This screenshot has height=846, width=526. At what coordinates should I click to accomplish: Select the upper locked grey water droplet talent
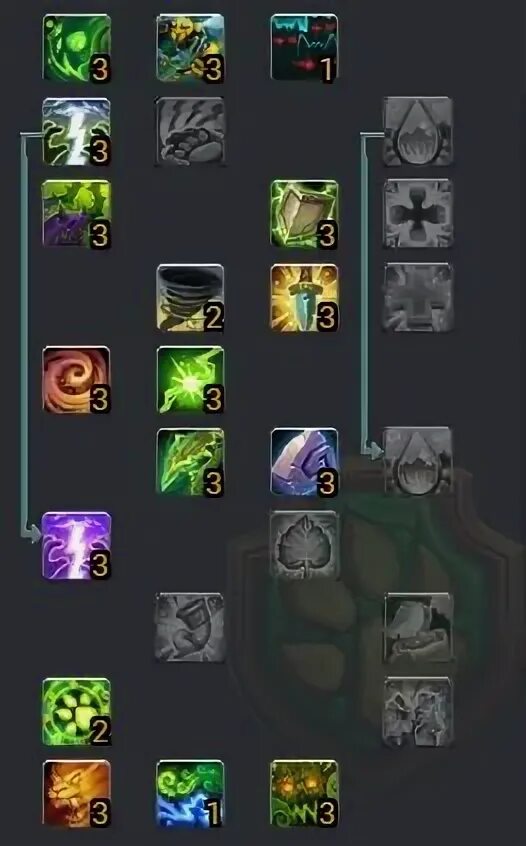pyautogui.click(x=418, y=132)
